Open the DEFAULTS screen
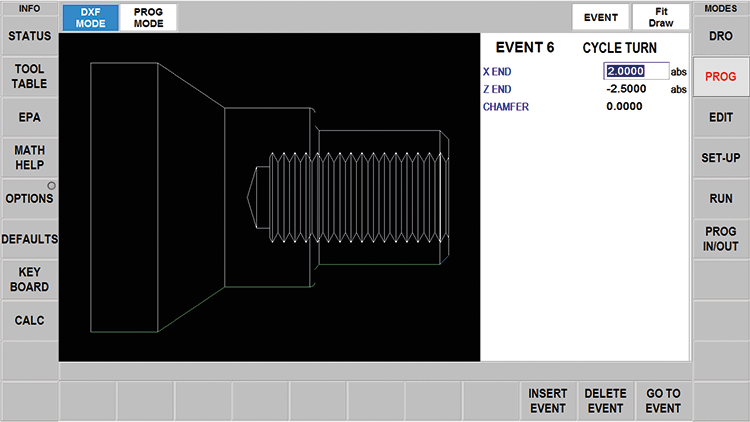The image size is (750, 422). click(x=30, y=239)
